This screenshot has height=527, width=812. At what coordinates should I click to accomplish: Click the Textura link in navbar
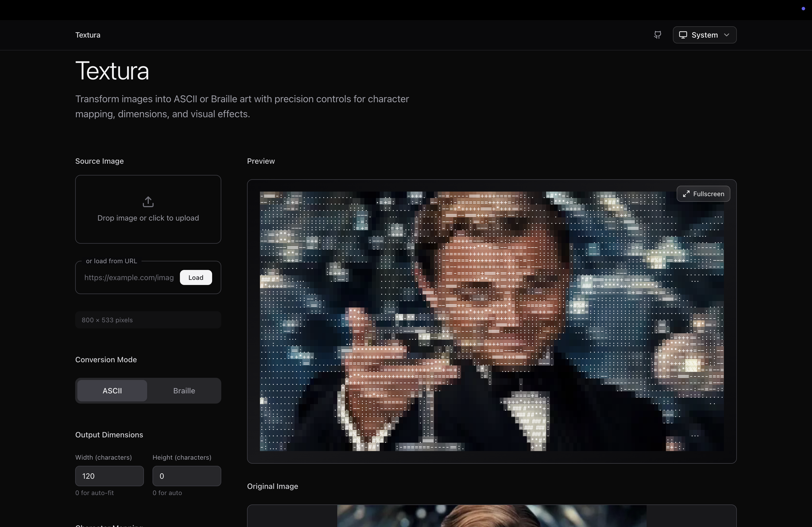coord(88,35)
